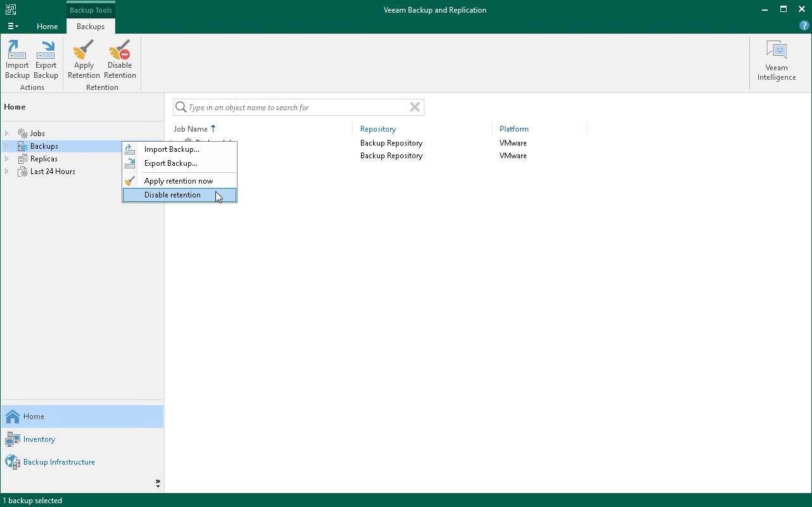Minimize the Veeam window
This screenshot has height=507, width=812.
765,9
